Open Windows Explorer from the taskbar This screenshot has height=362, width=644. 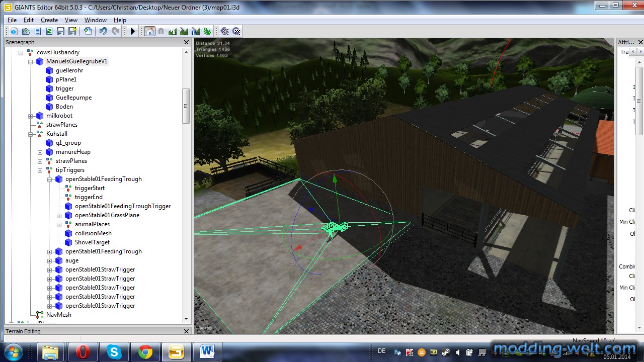coord(50,352)
